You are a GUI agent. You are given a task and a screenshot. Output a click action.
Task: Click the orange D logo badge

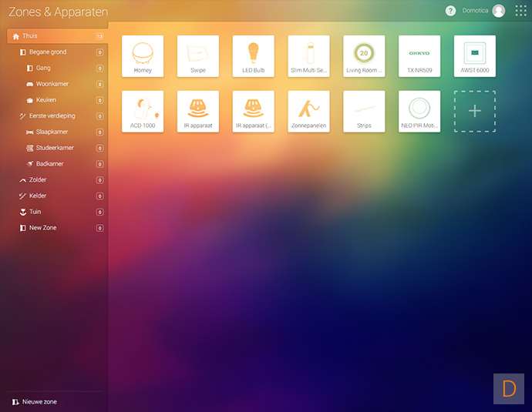pos(509,389)
